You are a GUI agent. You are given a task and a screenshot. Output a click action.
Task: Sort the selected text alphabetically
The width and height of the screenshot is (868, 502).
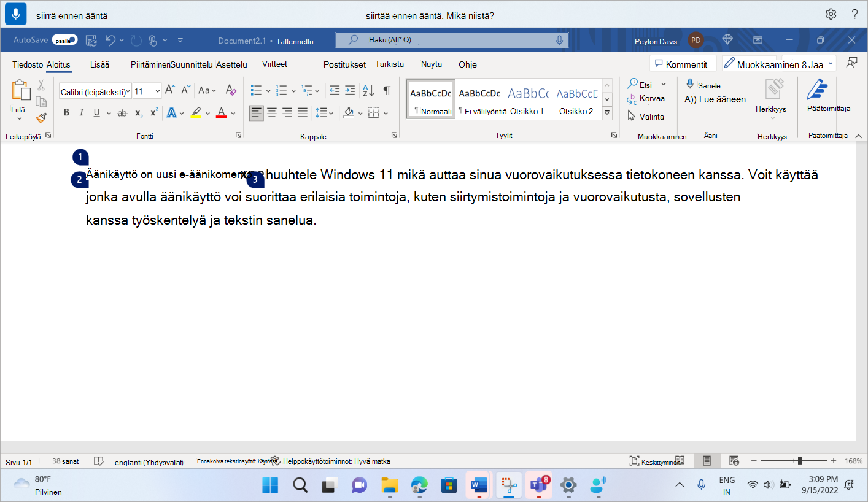pos(368,91)
